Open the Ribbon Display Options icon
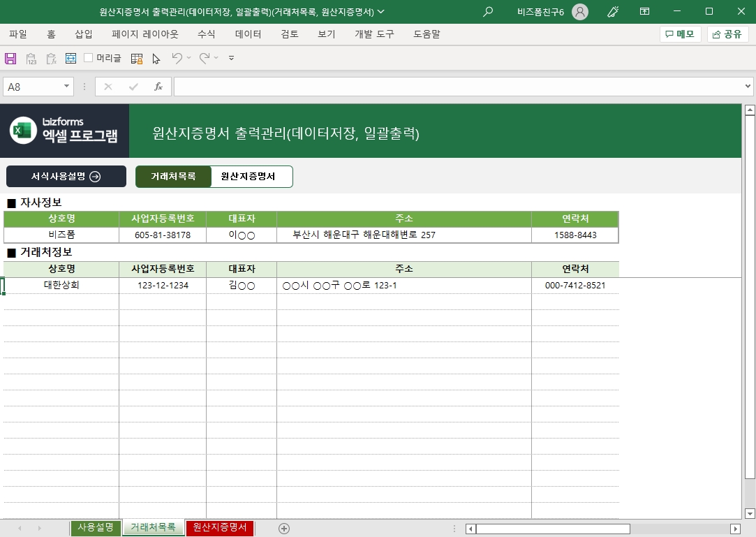Viewport: 756px width, 537px height. coord(644,12)
